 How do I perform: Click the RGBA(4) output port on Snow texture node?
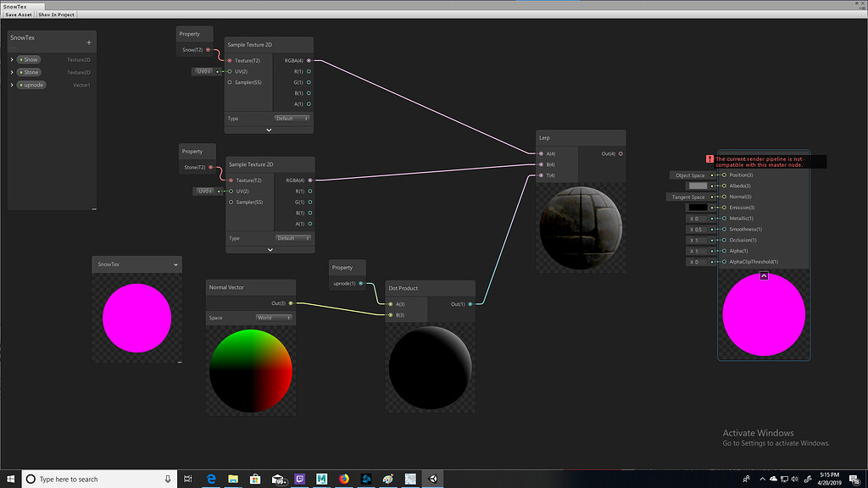pyautogui.click(x=309, y=60)
